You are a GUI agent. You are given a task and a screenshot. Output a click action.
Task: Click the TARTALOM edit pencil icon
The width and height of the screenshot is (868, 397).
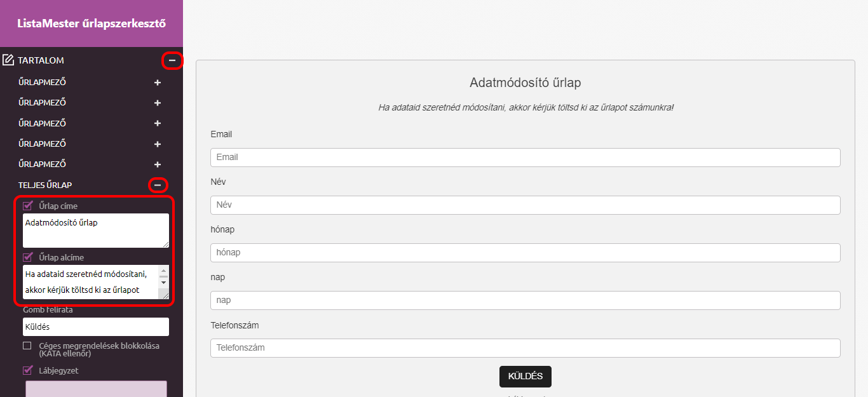8,60
